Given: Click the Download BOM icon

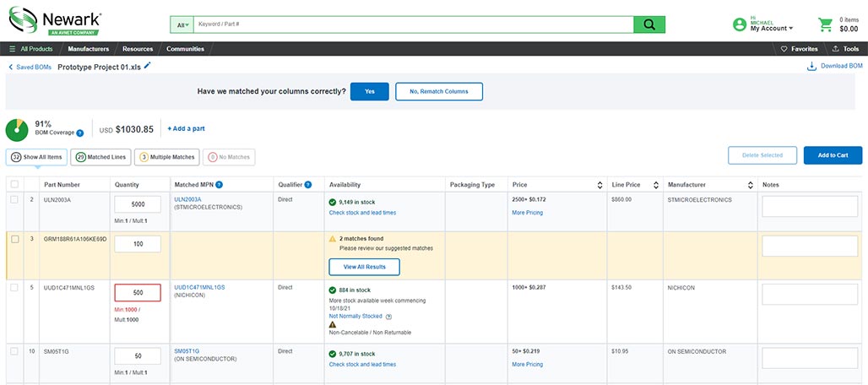Looking at the screenshot, I should coord(811,67).
